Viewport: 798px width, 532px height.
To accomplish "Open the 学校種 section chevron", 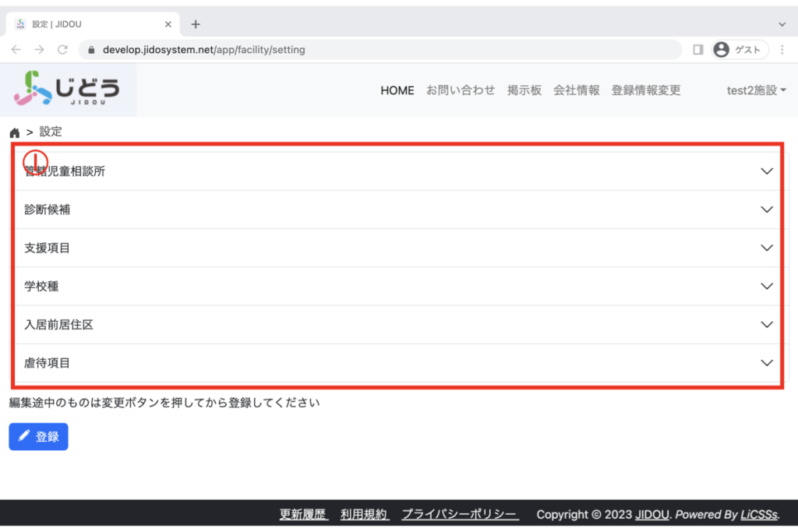I will pos(767,286).
